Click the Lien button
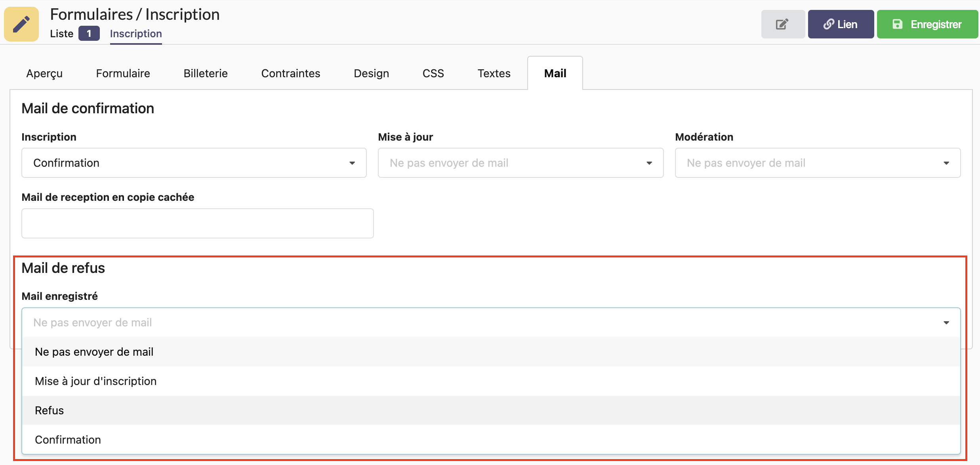This screenshot has width=980, height=465. [841, 24]
